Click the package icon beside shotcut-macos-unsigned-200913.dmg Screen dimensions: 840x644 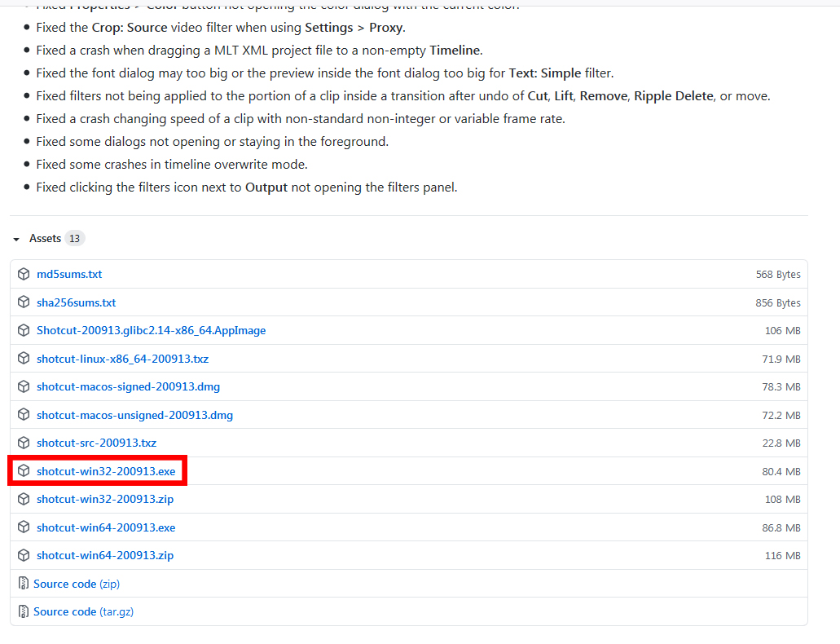click(x=24, y=414)
